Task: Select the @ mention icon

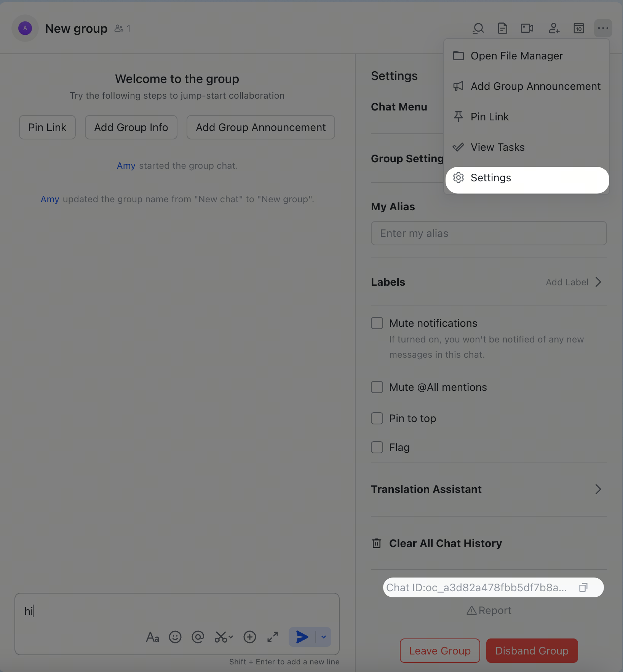Action: coord(198,637)
